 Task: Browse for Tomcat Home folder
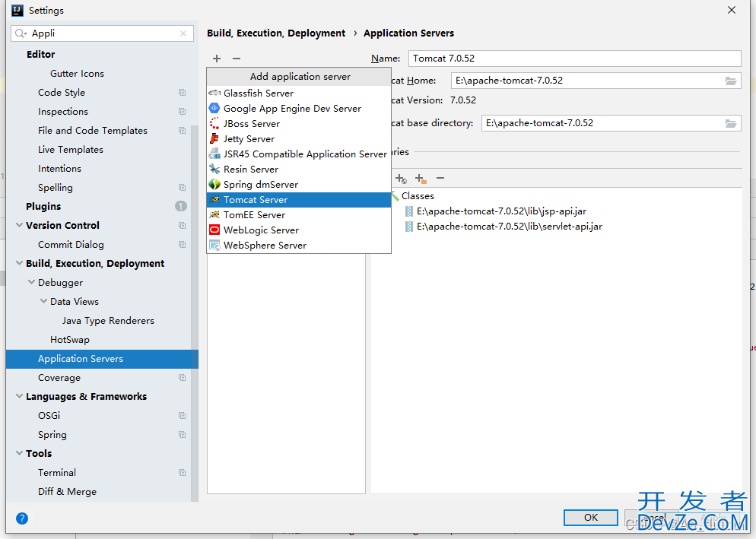731,81
